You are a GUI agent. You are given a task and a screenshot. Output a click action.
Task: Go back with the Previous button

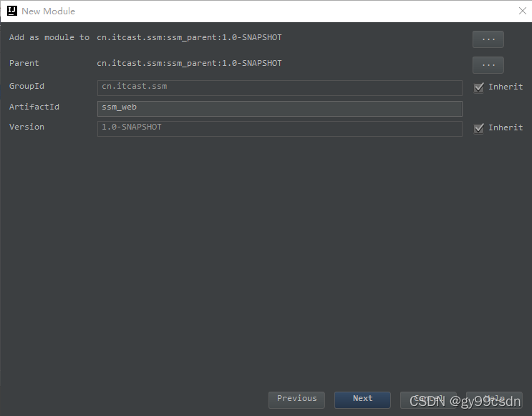click(296, 400)
